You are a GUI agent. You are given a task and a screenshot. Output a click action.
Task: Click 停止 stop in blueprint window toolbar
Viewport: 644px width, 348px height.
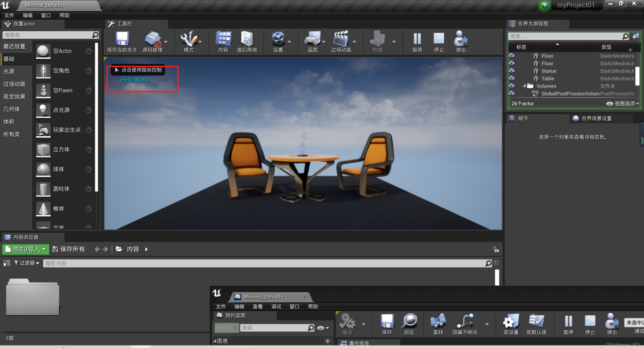pos(590,321)
